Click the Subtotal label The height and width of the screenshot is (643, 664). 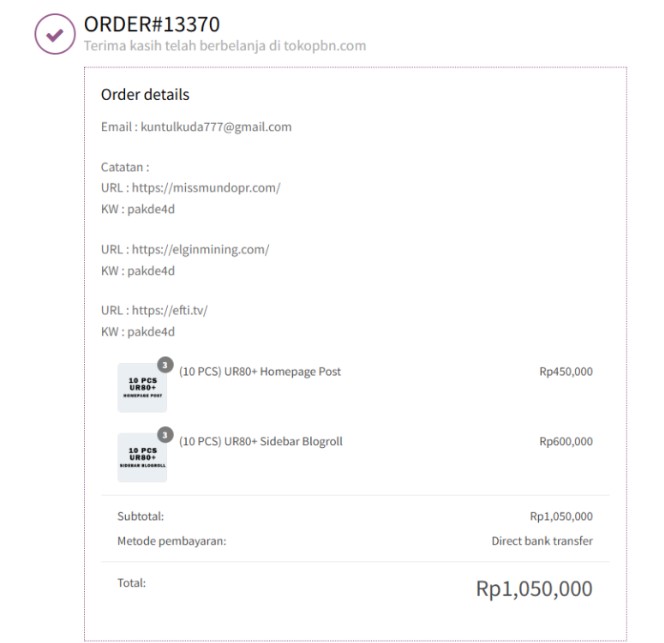140,517
